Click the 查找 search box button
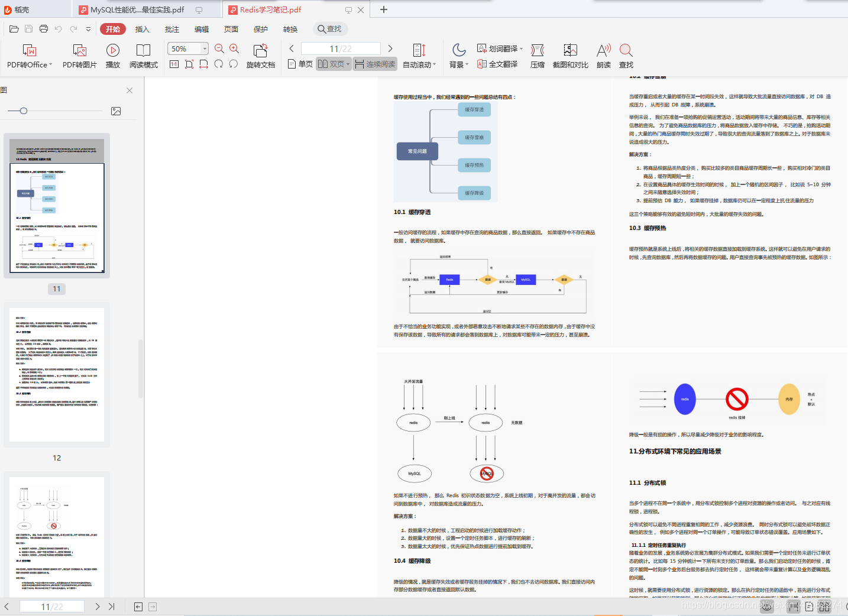Viewport: 848px width, 616px height. point(330,29)
